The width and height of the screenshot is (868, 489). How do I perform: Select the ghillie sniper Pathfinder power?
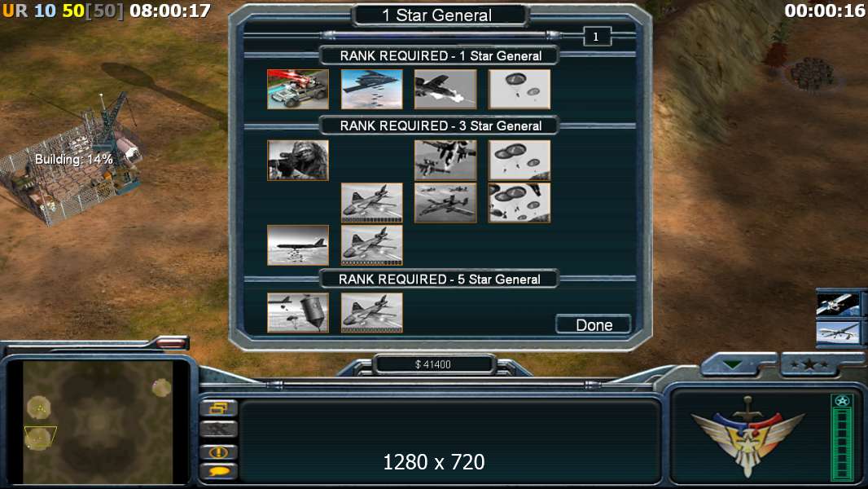(298, 160)
